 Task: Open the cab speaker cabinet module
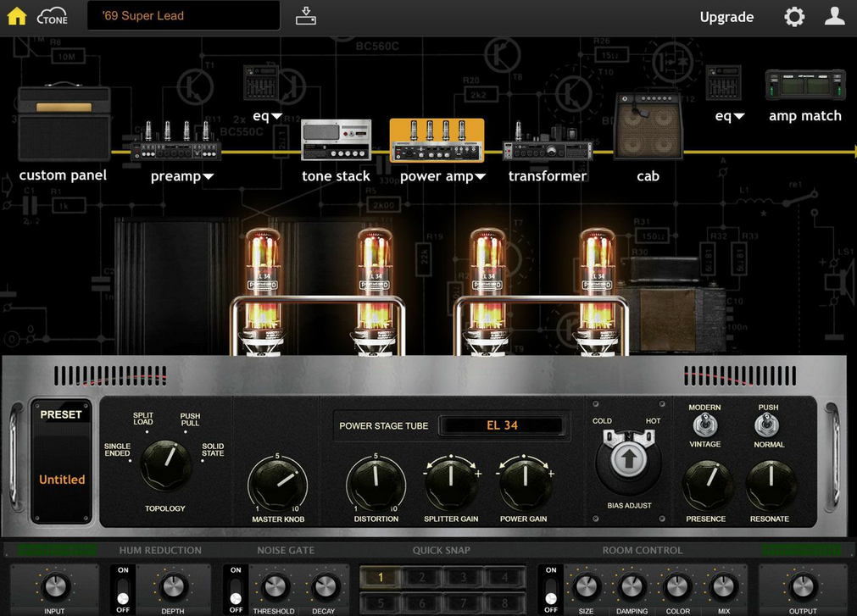pyautogui.click(x=648, y=126)
